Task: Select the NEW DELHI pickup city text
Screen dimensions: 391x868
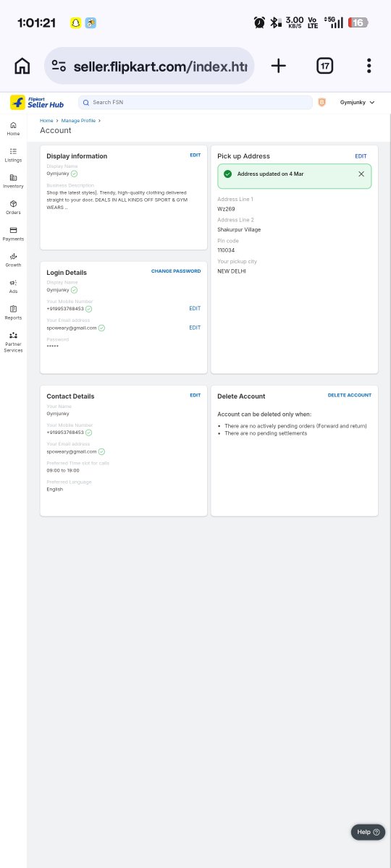Action: 232,271
